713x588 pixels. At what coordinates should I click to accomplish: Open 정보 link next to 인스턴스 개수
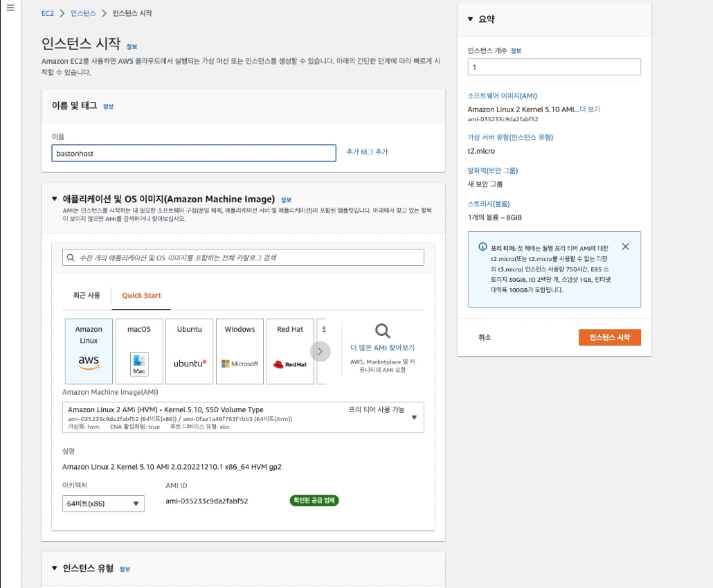click(516, 51)
